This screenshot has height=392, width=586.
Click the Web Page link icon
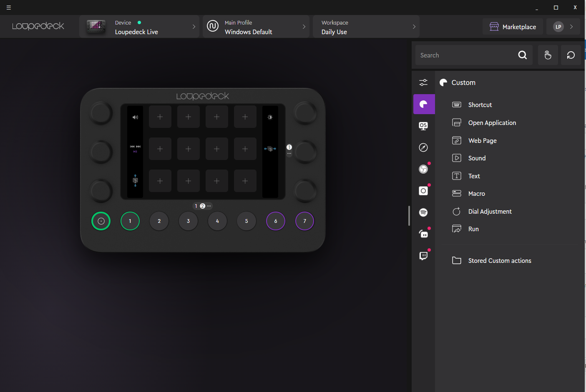(x=457, y=140)
